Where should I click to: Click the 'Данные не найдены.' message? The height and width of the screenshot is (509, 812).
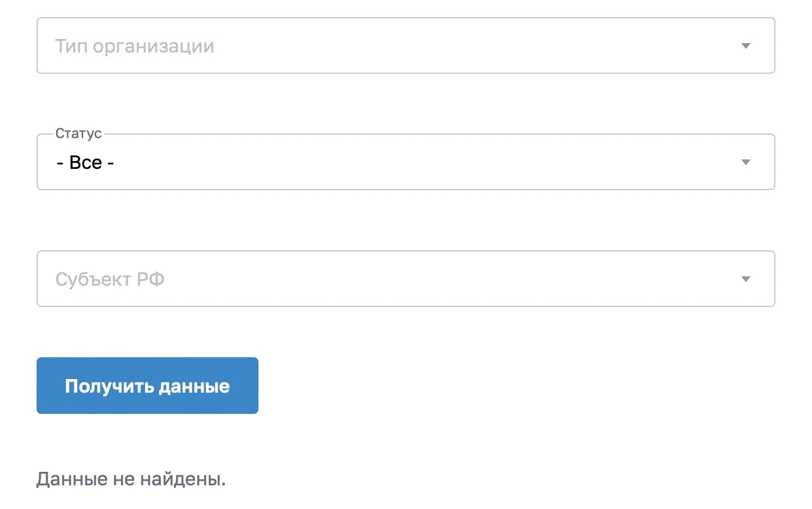(x=131, y=479)
